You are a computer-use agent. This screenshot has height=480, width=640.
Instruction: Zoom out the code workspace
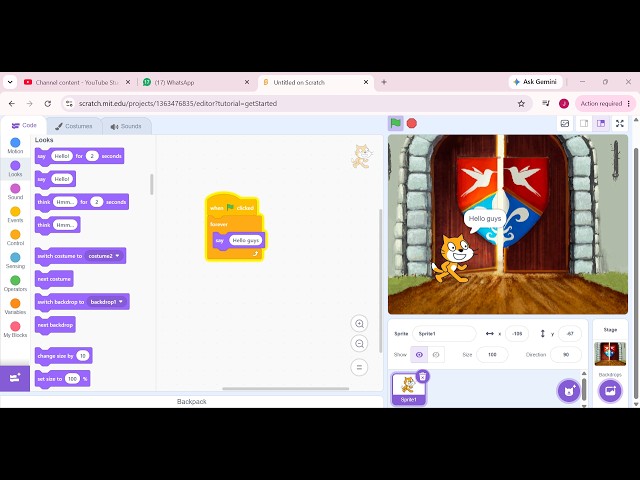click(359, 344)
